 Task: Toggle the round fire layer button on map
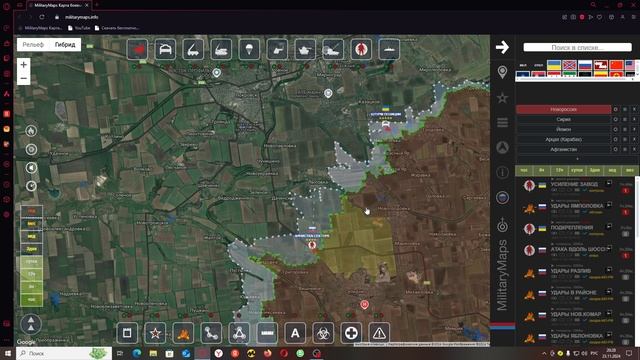tap(31, 131)
